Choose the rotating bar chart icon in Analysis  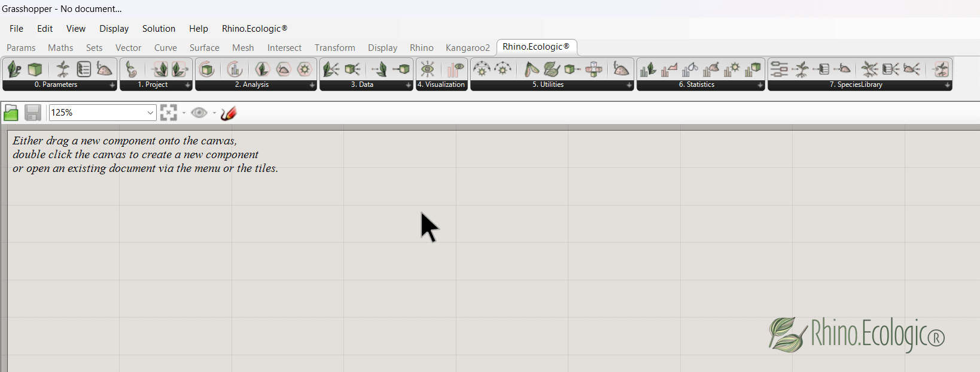[235, 69]
